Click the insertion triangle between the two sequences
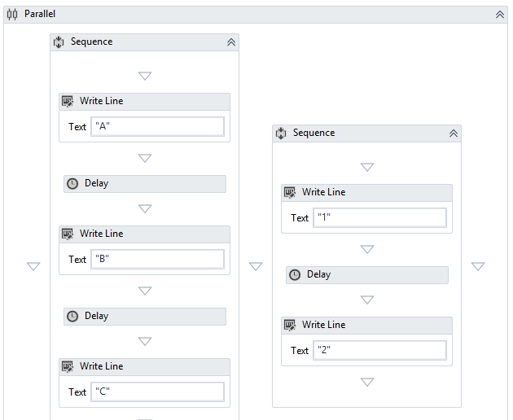The image size is (513, 420). click(x=256, y=266)
